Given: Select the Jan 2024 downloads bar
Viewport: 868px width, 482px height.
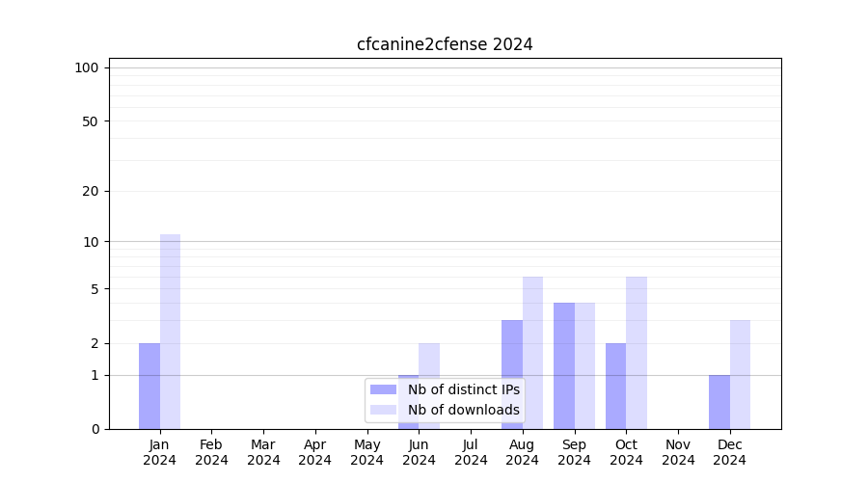Looking at the screenshot, I should coord(171,332).
